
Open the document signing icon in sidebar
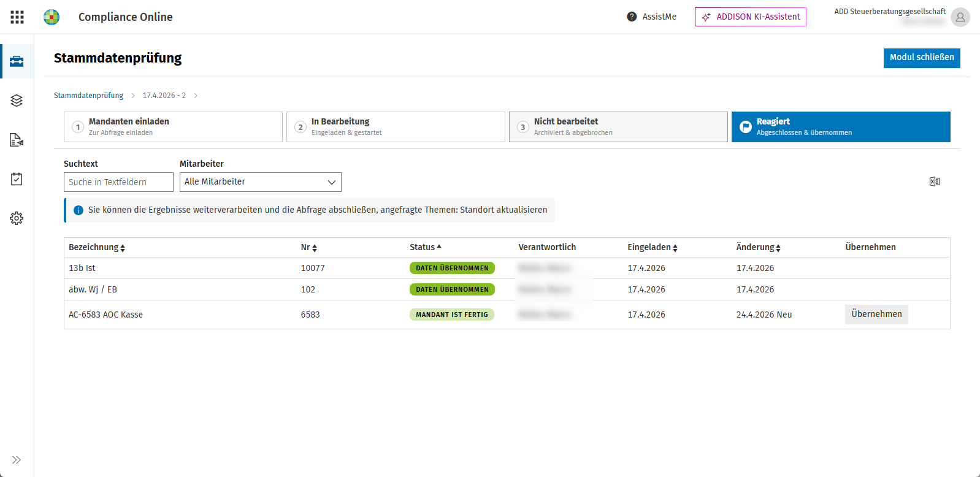coord(17,140)
